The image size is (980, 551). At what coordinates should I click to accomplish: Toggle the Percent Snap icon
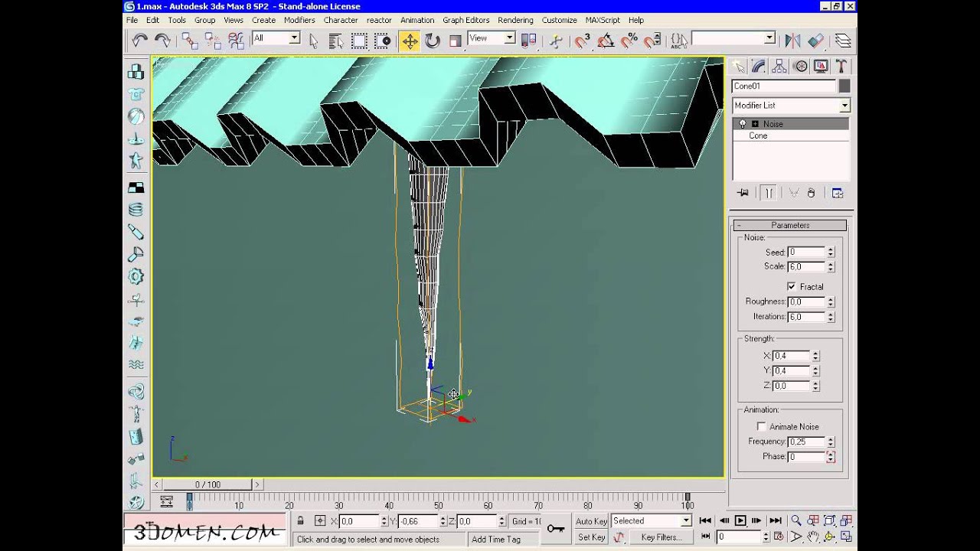click(x=629, y=41)
